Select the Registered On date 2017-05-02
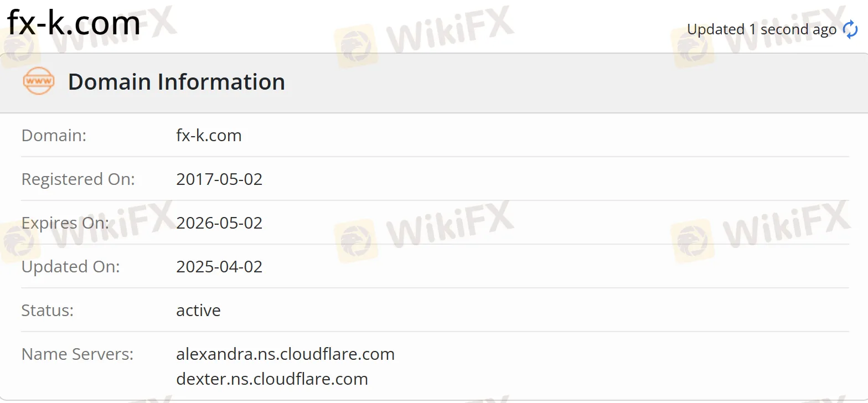Viewport: 868px width, 403px height. point(219,179)
